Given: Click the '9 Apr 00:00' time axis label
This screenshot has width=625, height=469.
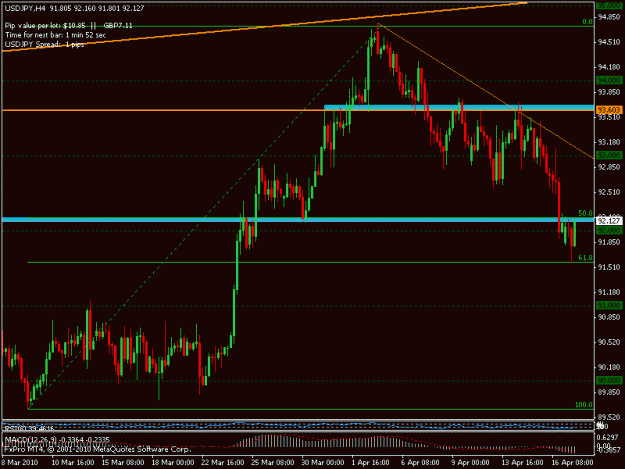Looking at the screenshot, I should [x=471, y=463].
